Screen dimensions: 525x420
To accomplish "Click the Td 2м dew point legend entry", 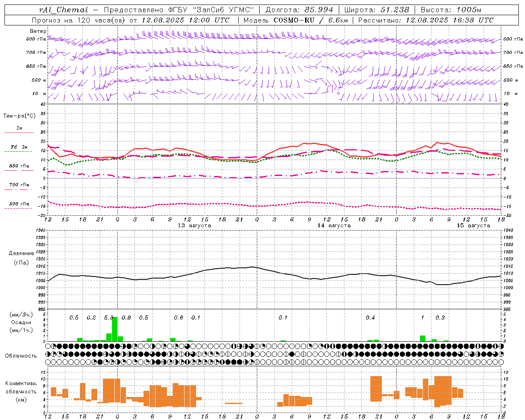I will [19, 147].
